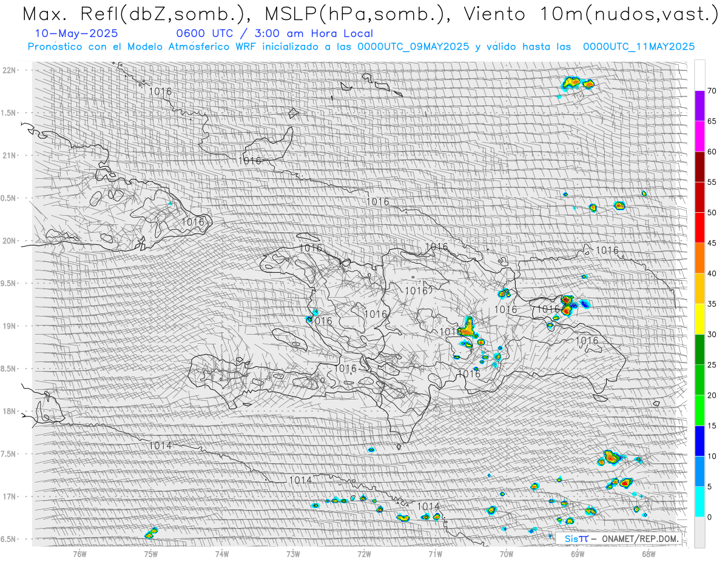
Task: Click longitude axis label '72W'
Action: point(364,554)
